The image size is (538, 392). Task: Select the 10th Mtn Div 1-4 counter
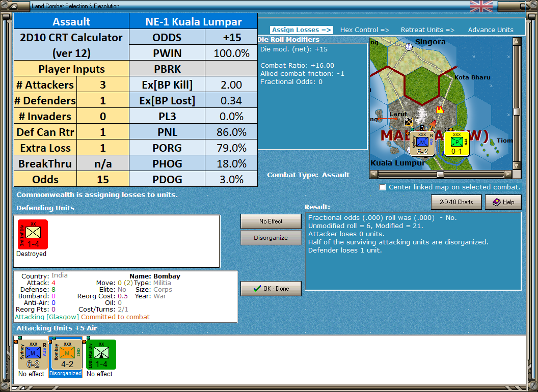[x=99, y=354]
